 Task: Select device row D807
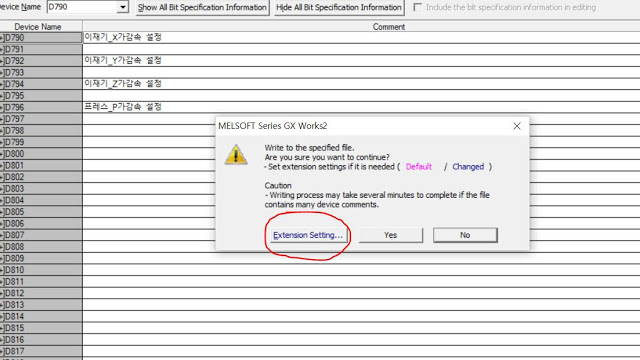coord(41,236)
